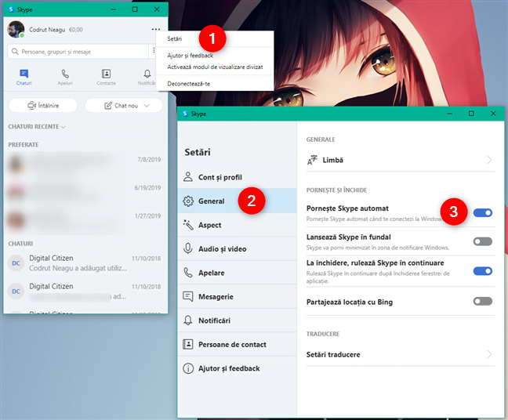Open blurred favorite chat dated 7/8/2019
Screen dimensions: 508x420
pos(85,164)
